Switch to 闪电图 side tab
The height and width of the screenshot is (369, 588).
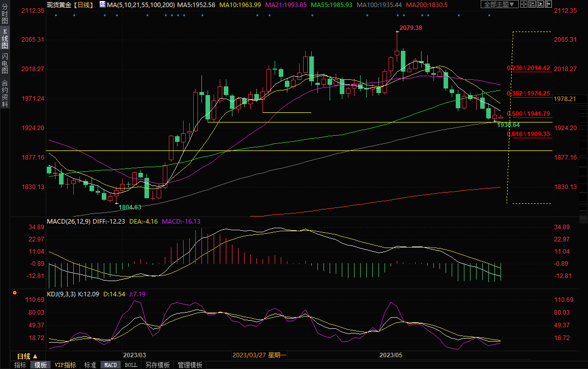pyautogui.click(x=5, y=63)
